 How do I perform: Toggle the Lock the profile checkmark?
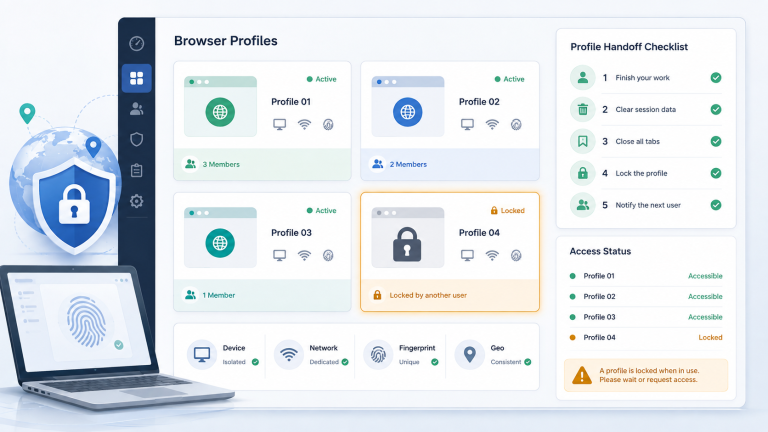(x=716, y=173)
